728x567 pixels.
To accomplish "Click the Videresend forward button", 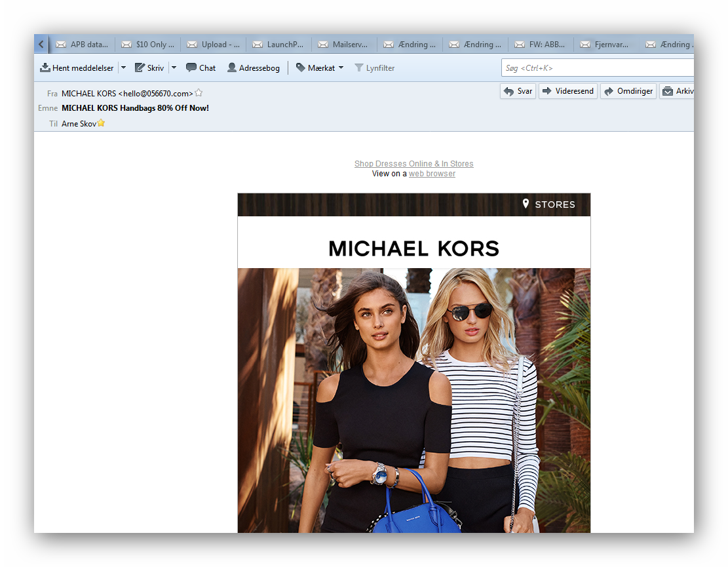I will pos(568,91).
